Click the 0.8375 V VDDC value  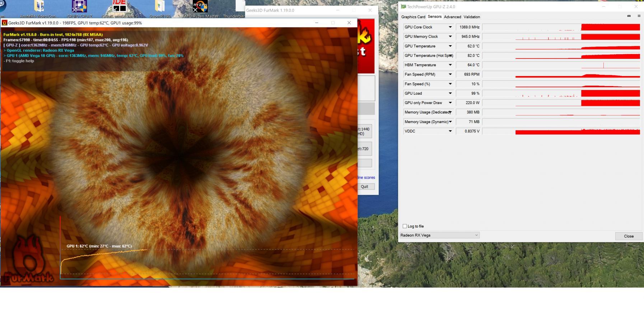[468, 131]
